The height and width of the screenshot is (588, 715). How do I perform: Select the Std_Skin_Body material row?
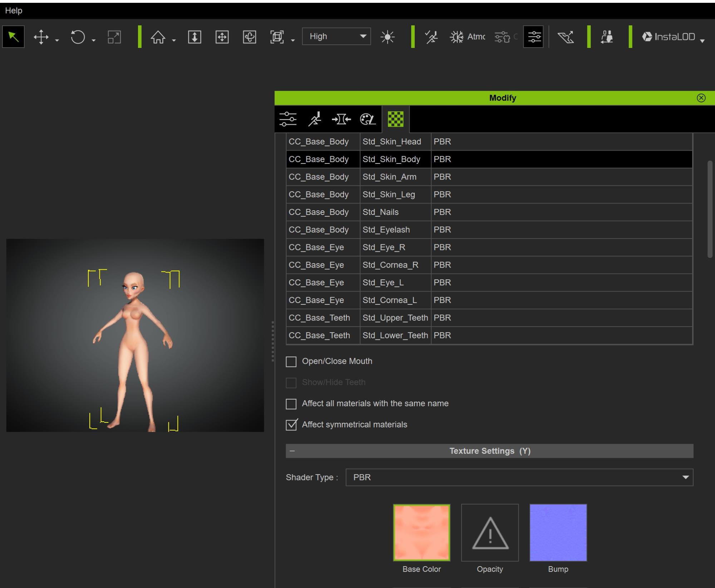coord(489,159)
